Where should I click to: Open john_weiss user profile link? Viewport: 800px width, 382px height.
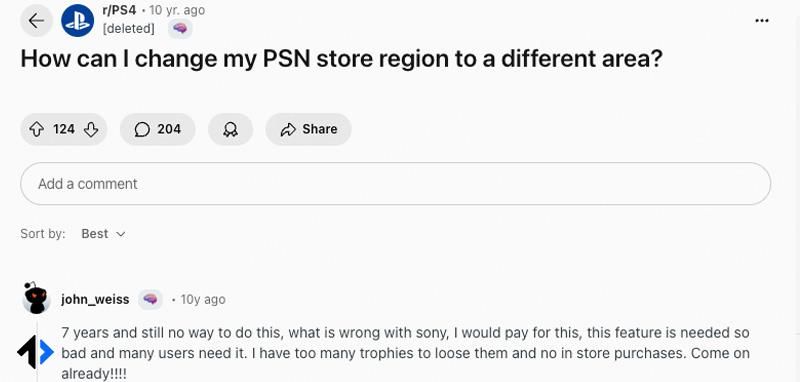pos(95,299)
